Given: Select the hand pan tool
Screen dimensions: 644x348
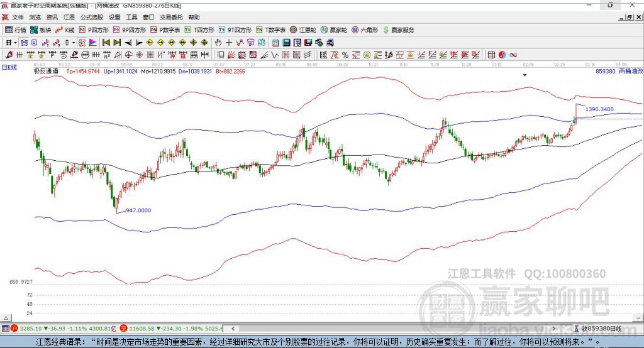Looking at the screenshot, I should 218,43.
